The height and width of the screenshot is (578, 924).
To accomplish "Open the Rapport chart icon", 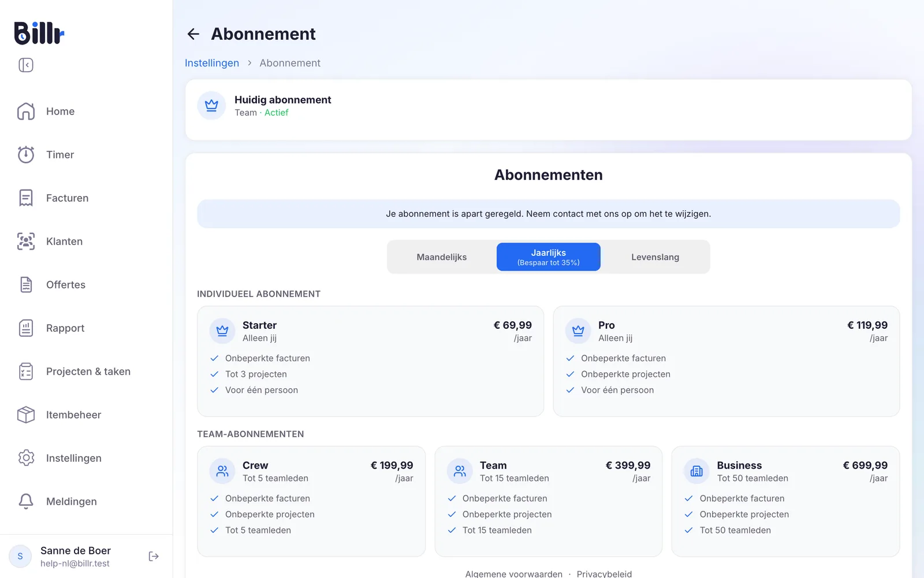I will pos(26,328).
